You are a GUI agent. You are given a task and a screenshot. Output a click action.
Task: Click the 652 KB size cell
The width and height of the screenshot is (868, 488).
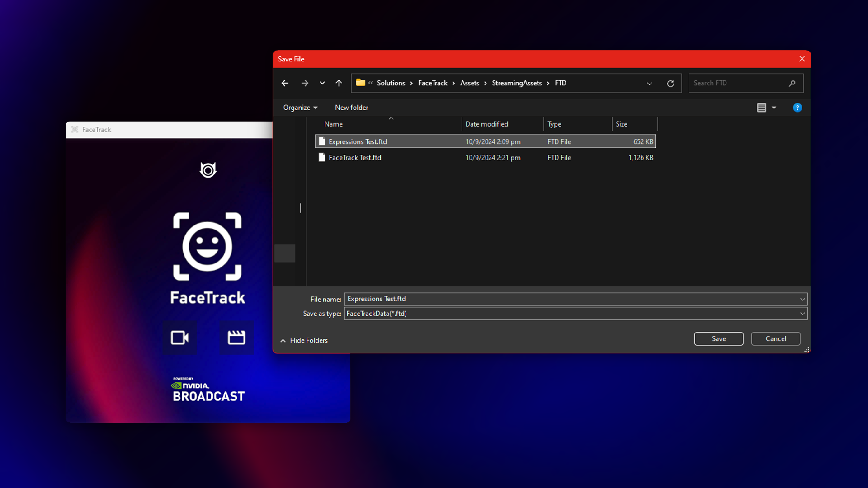643,142
